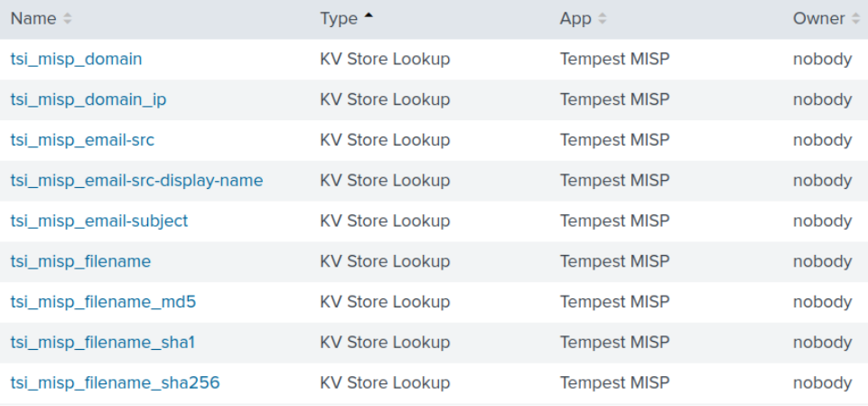
Task: Click the ascending sort arrow beside Type
Action: 369,18
